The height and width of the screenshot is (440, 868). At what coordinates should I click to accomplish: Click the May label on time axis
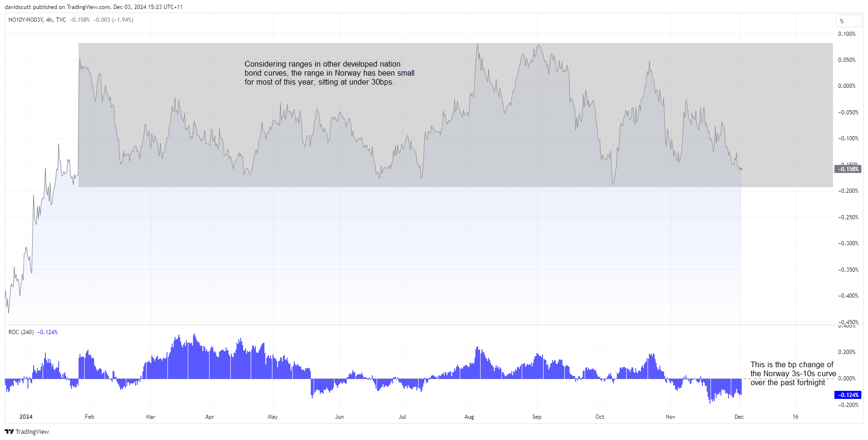tap(272, 417)
